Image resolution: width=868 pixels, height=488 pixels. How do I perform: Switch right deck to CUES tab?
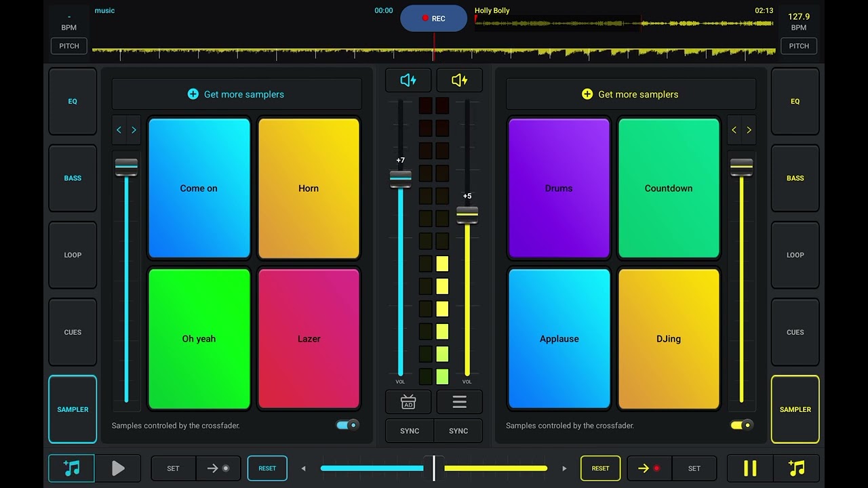coord(795,332)
